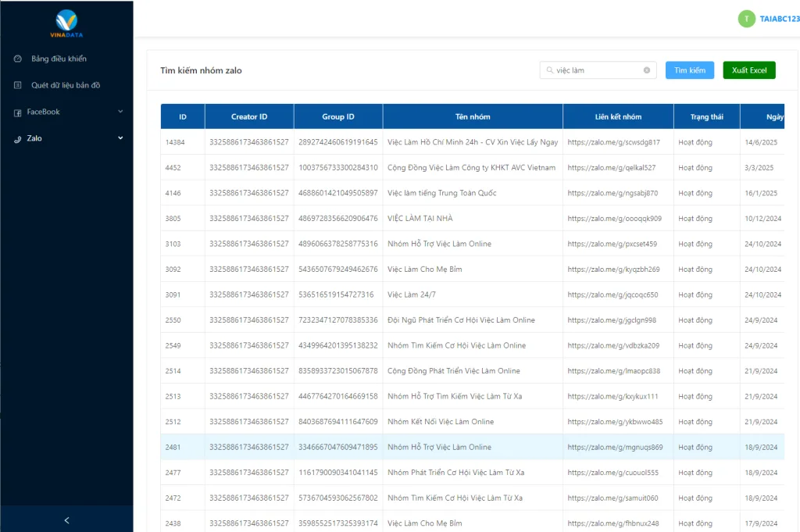
Task: Click Group ID 536516519154727316
Action: (336, 295)
